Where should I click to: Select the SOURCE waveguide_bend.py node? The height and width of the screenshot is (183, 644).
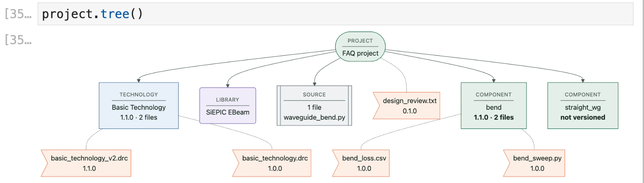tap(314, 106)
